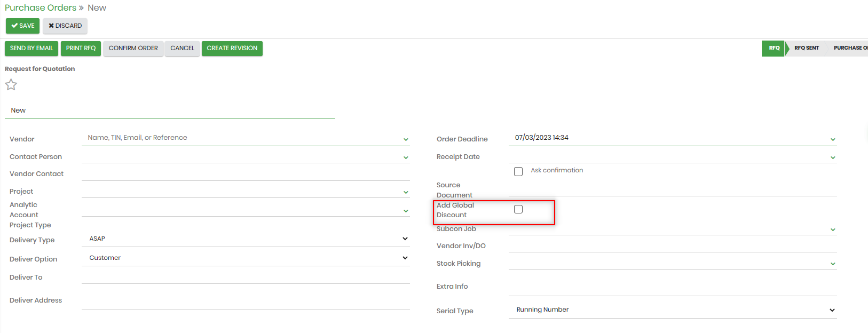Open the Serial Type dropdown
Viewport: 868px width, 333px height.
(832, 310)
